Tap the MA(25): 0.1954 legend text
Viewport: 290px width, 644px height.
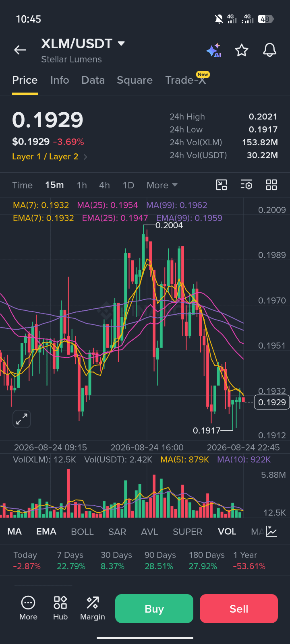108,205
